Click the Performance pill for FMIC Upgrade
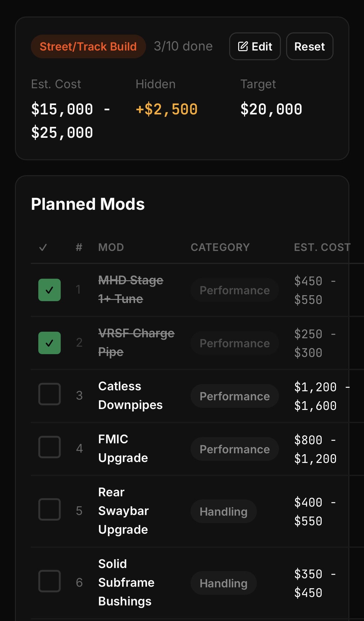This screenshot has width=364, height=621. point(234,449)
